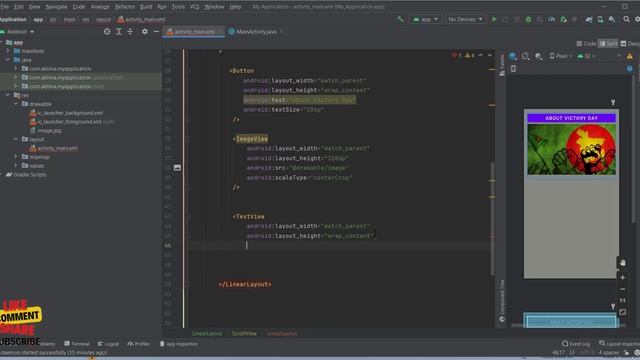Zoom out the layout preview with minus
Image resolution: width=640 pixels, height=360 pixels.
point(622,289)
